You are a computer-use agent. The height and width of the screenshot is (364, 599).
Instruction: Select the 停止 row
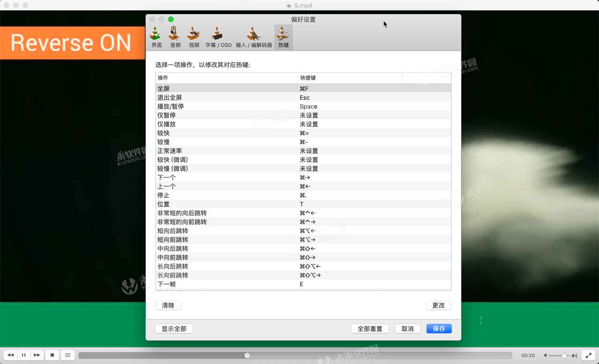tap(303, 195)
